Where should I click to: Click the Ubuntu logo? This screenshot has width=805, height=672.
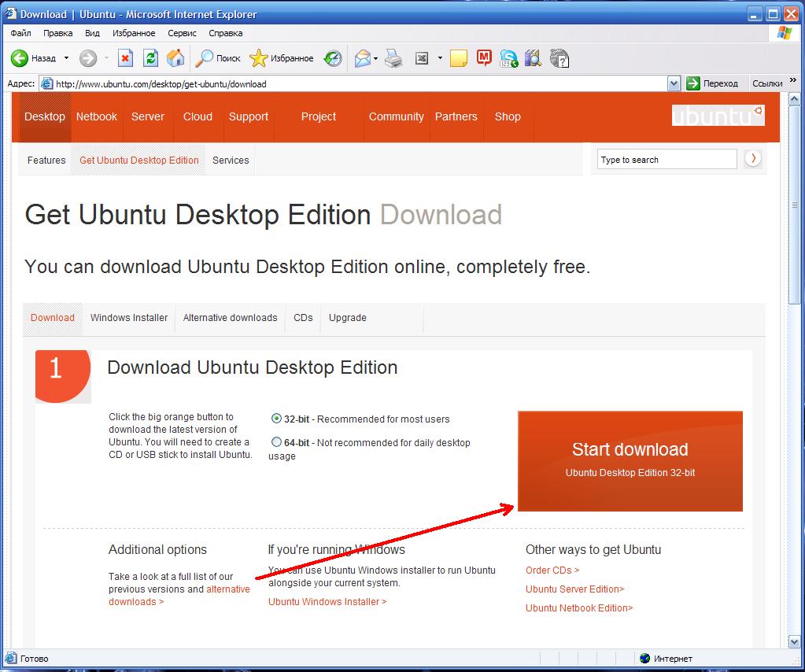pyautogui.click(x=718, y=116)
